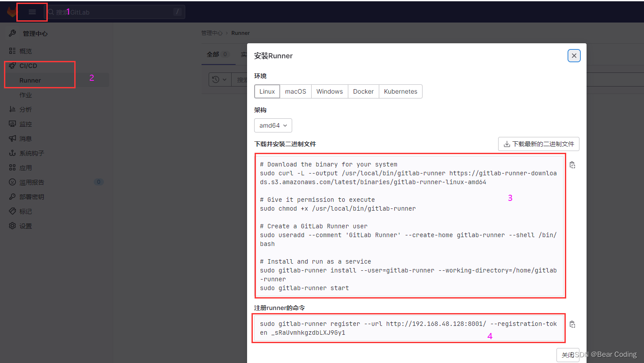Expand the hamburger navigation menu
Image resolution: width=644 pixels, height=363 pixels.
point(31,12)
